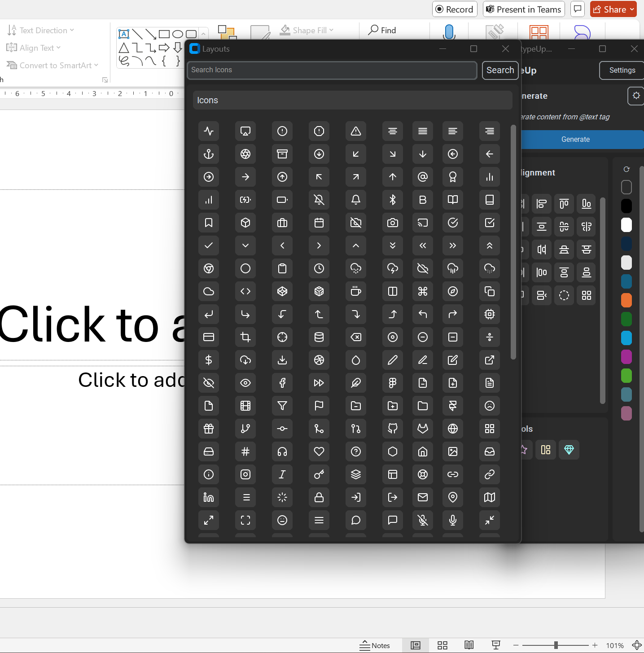Screen dimensions: 644x653
Task: Toggle Notes pane in status bar
Action: 375,645
